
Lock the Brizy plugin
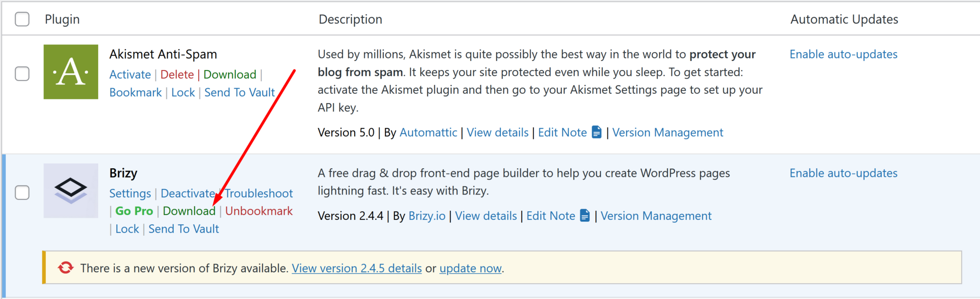pos(127,229)
